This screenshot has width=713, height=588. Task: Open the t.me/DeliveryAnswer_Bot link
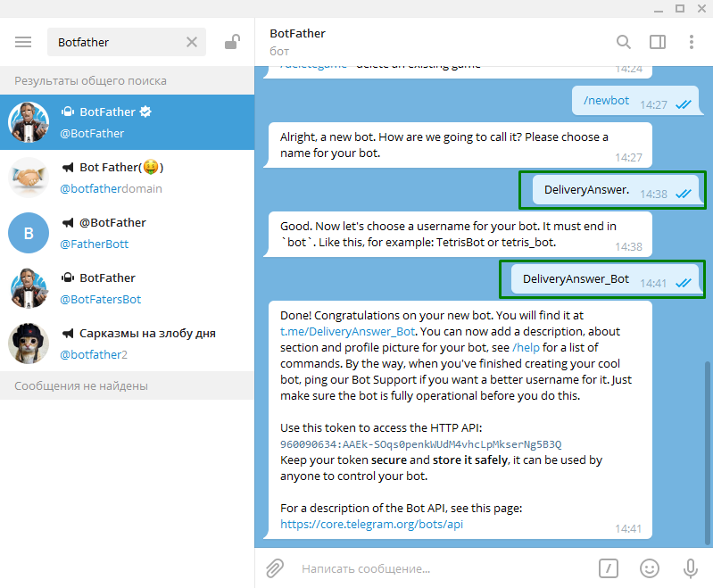[347, 332]
